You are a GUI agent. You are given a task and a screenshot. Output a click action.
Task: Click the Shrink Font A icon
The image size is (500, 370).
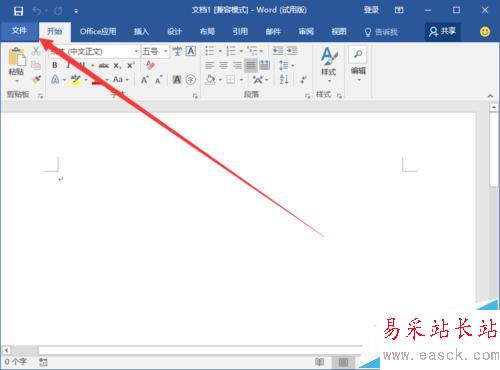[x=158, y=80]
